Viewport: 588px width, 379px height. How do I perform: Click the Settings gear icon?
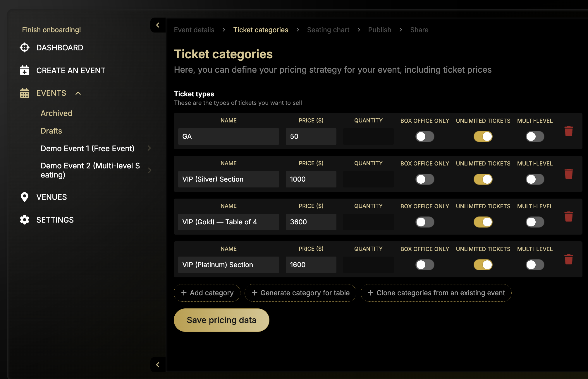(25, 220)
